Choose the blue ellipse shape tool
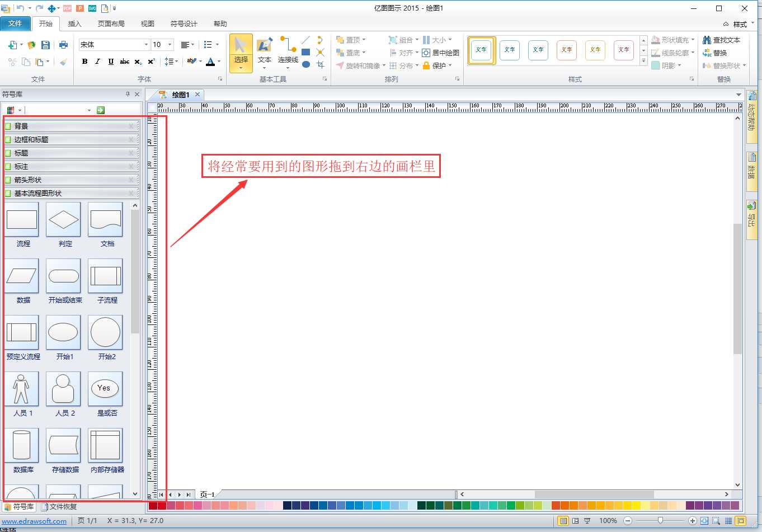This screenshot has height=532, width=762. click(x=305, y=64)
